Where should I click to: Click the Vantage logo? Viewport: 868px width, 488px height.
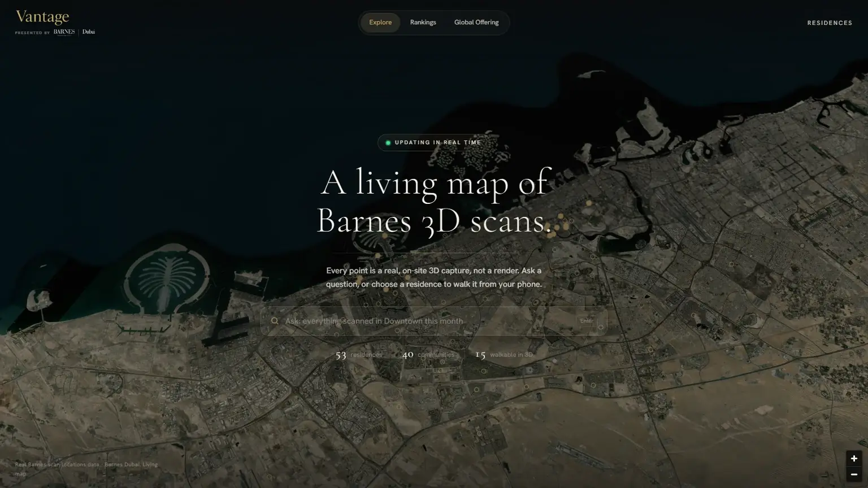[42, 17]
